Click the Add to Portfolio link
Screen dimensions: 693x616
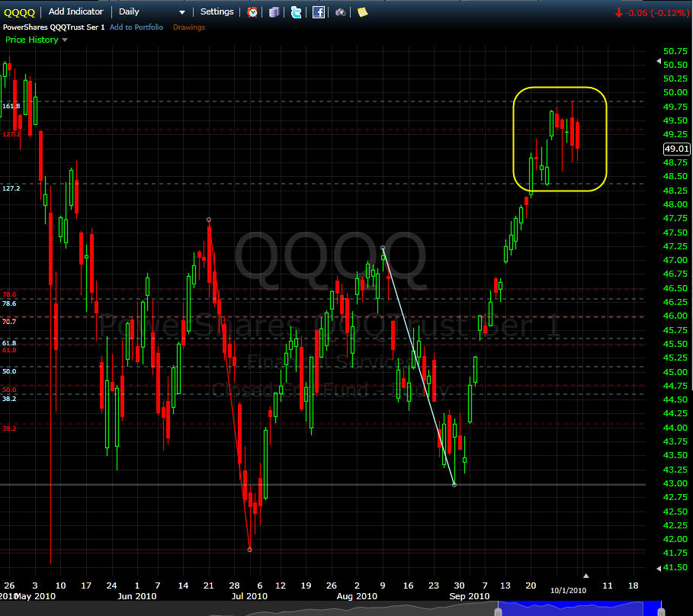tap(136, 27)
